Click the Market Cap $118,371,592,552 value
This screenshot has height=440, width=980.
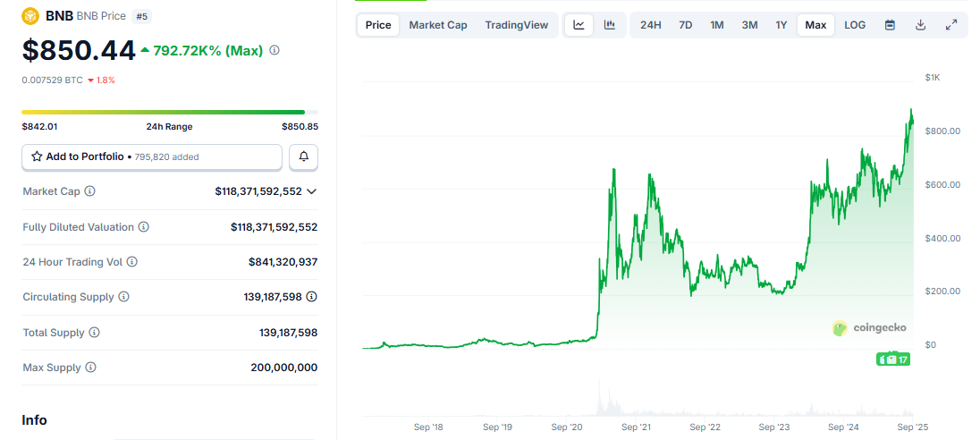pos(258,191)
